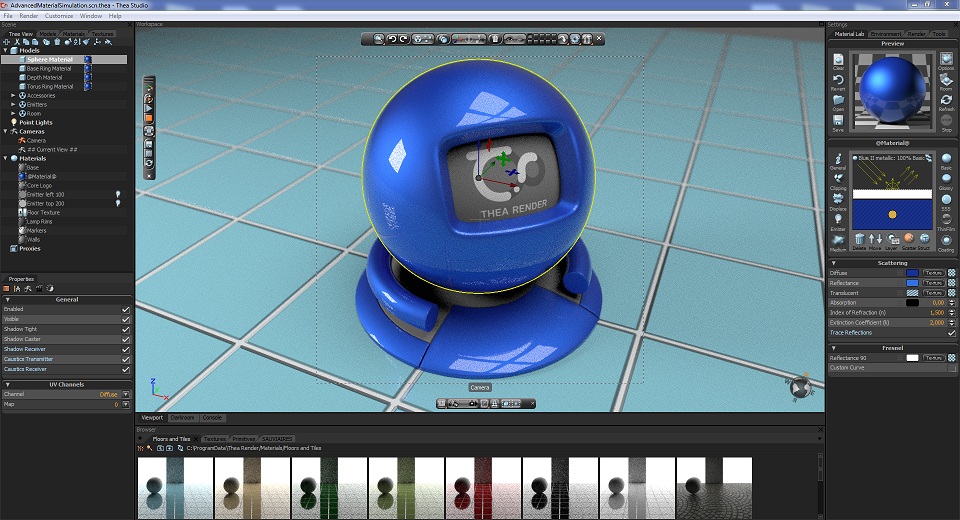Click the Diffuse Texture button
Viewport: 960px width, 520px height.
[934, 273]
